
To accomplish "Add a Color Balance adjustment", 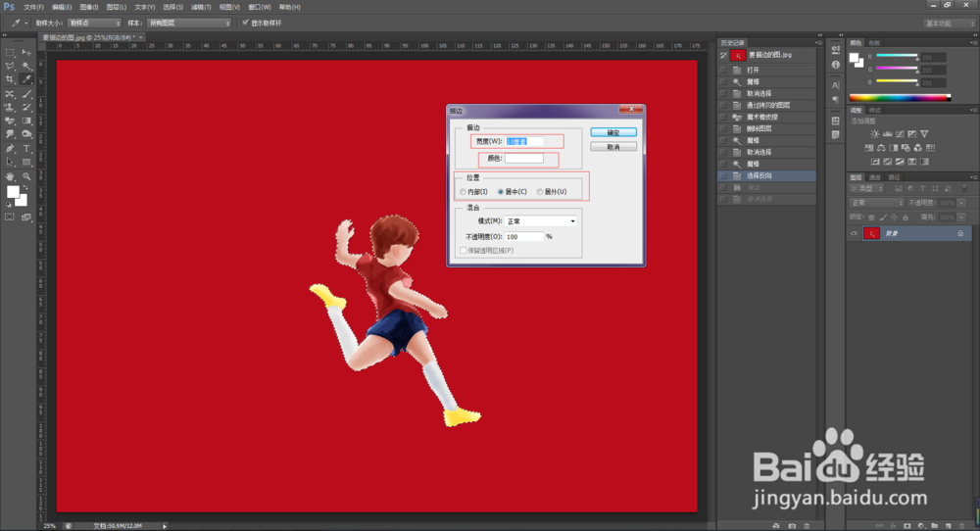I will [x=881, y=148].
